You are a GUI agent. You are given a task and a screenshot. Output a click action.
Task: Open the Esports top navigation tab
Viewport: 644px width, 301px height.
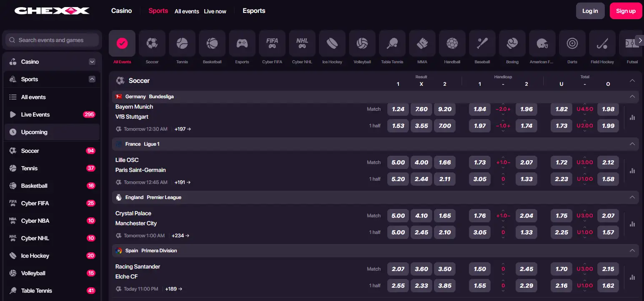tap(254, 11)
